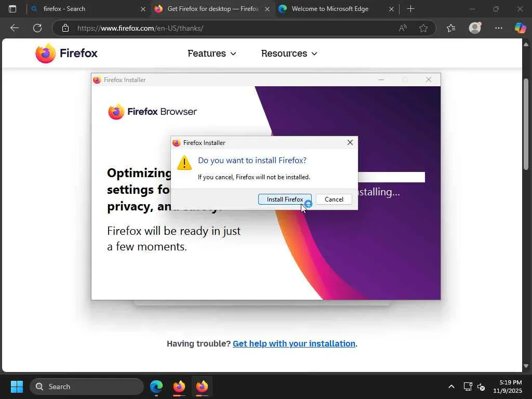
Task: Switch to the firefox - Search tab
Action: point(88,9)
